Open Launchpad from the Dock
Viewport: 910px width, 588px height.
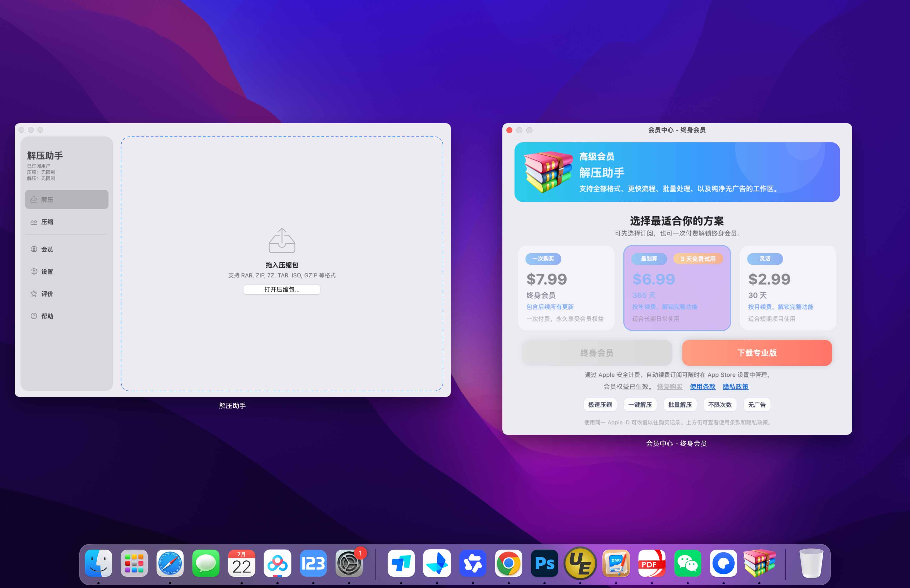tap(134, 563)
